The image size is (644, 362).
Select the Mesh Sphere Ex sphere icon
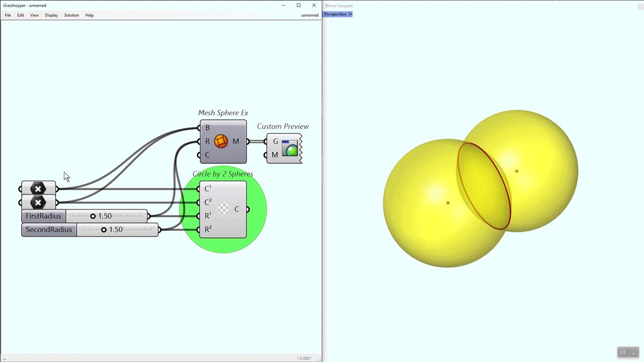221,141
